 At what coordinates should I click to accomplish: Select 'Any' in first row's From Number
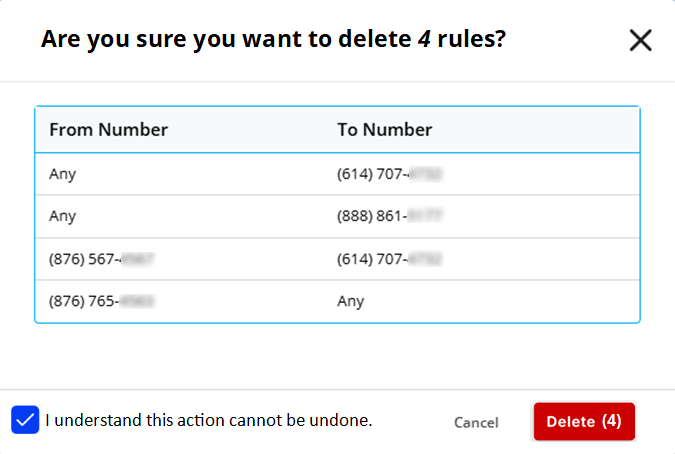pos(62,174)
